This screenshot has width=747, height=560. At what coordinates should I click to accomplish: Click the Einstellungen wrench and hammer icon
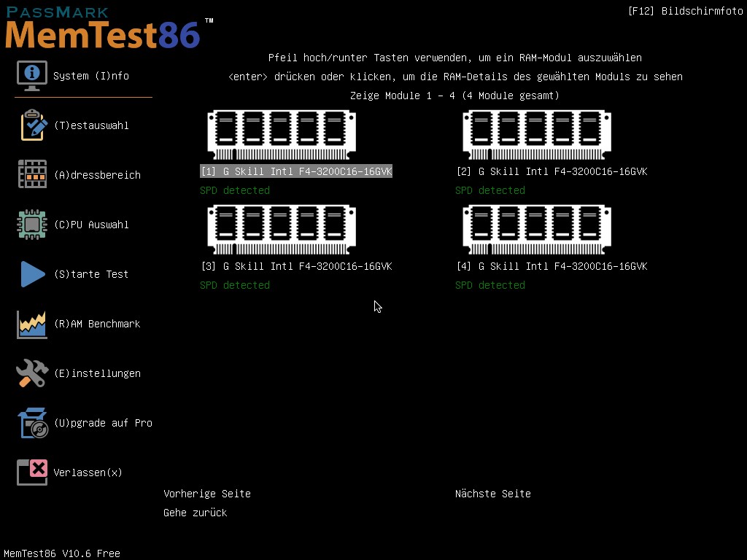(x=32, y=373)
